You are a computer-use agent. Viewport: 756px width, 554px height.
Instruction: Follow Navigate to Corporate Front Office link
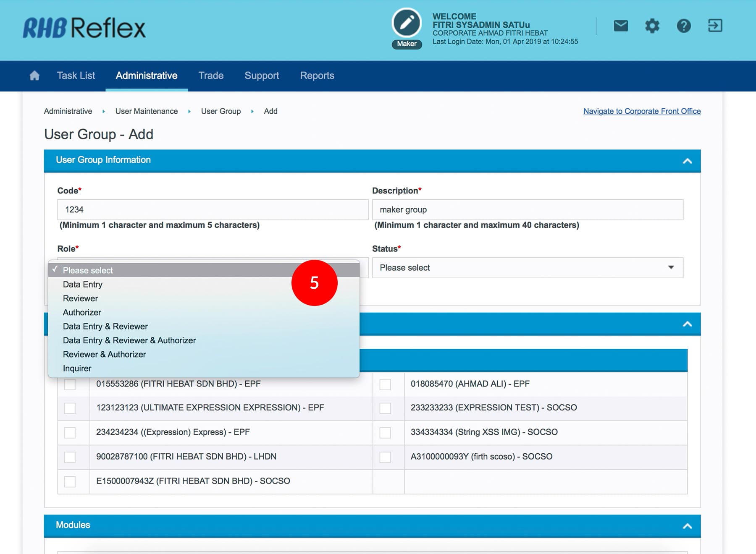pos(642,111)
